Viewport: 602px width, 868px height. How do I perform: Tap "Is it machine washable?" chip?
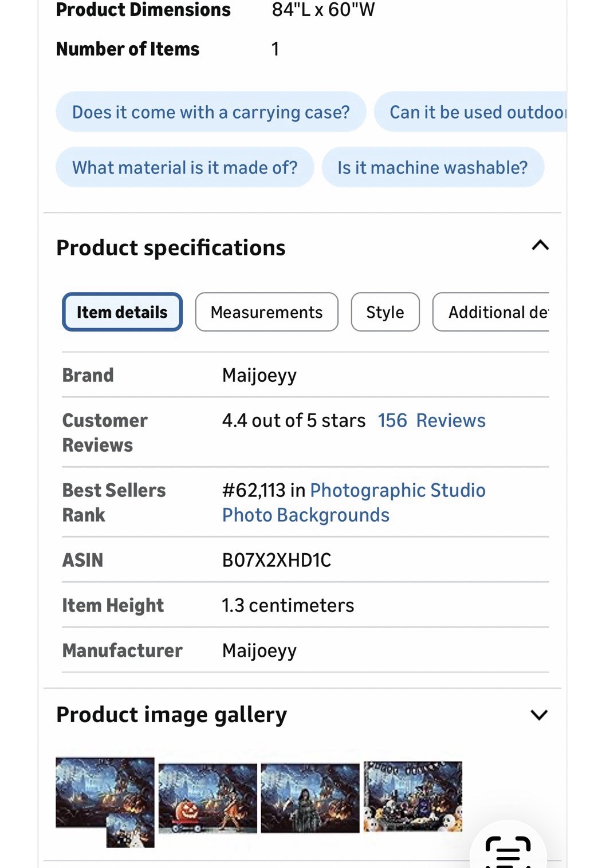(432, 167)
